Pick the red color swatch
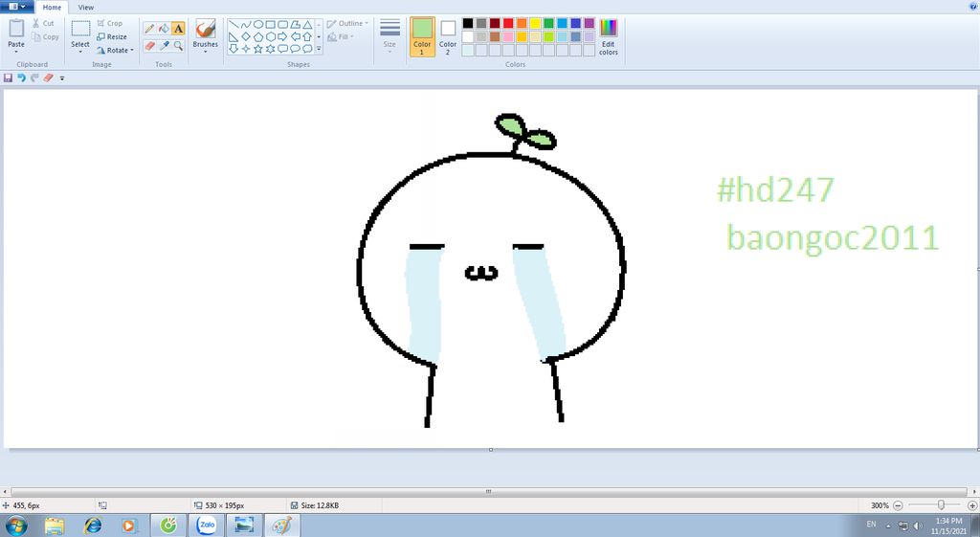The width and height of the screenshot is (980, 537). [x=508, y=23]
